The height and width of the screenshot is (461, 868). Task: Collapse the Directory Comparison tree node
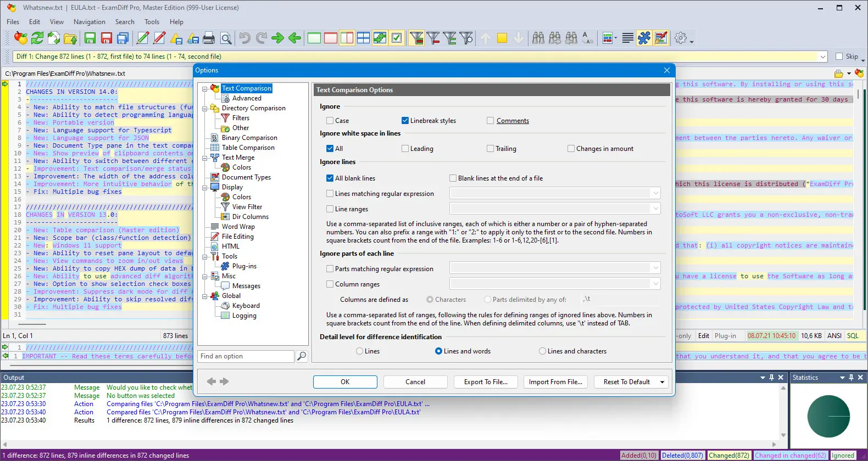(x=204, y=109)
